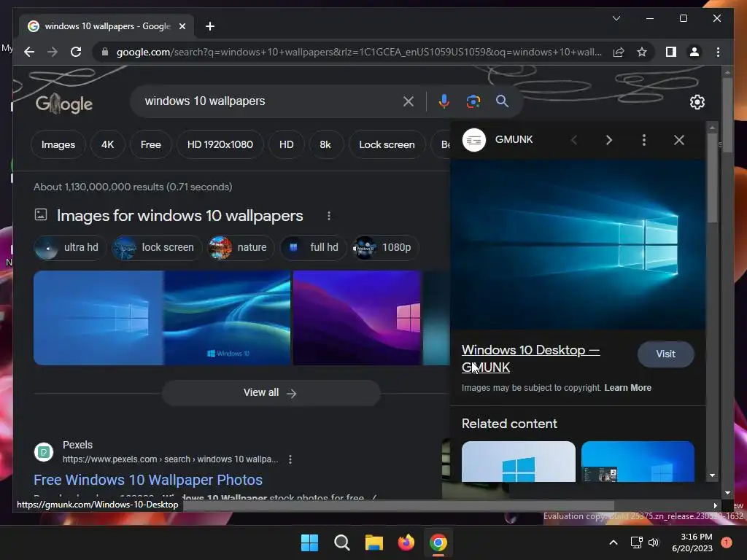This screenshot has height=560, width=747.
Task: Select the Images filter chip
Action: click(x=58, y=144)
